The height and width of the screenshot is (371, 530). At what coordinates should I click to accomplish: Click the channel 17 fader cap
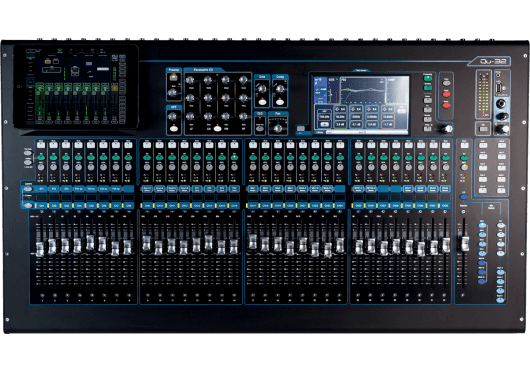point(252,241)
